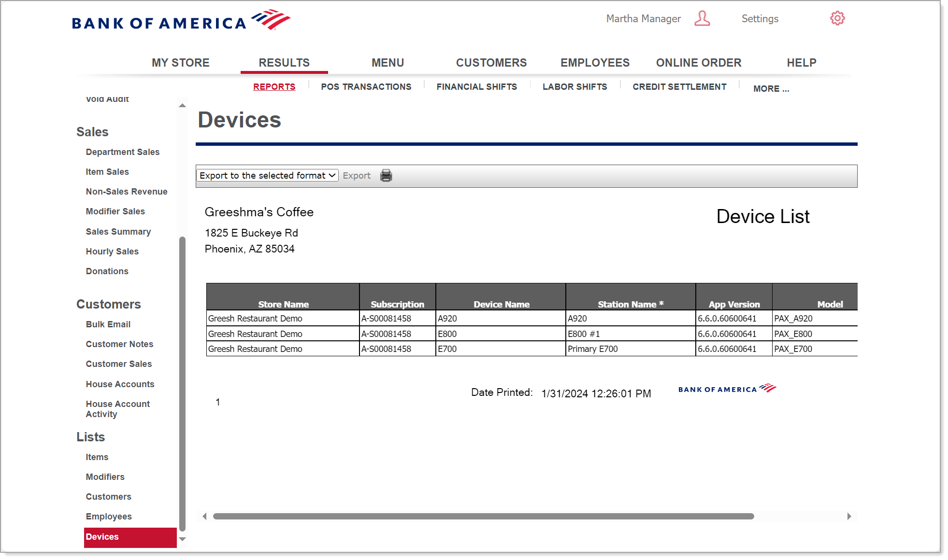Select the highlighted Devices list item

[x=130, y=537]
